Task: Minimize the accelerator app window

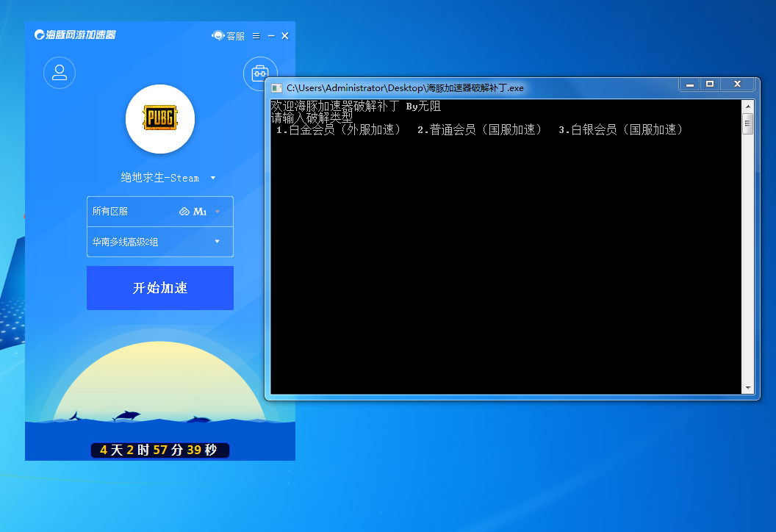Action: pyautogui.click(x=271, y=35)
